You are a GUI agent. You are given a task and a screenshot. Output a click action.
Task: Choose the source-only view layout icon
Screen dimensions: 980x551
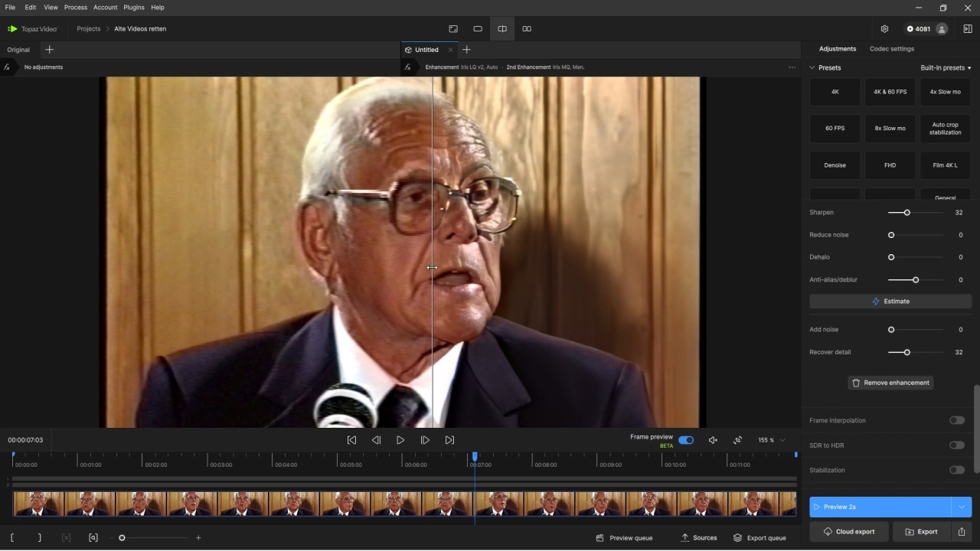pos(453,29)
